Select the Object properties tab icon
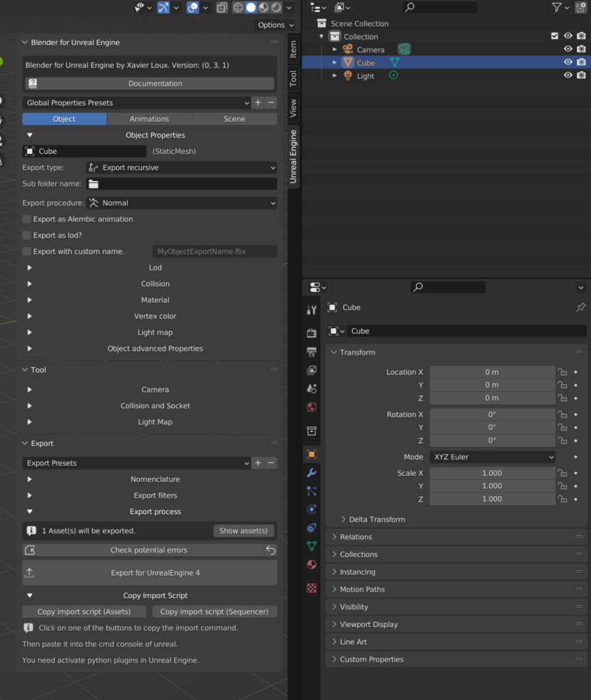Screen dimensions: 591x700 (312, 455)
